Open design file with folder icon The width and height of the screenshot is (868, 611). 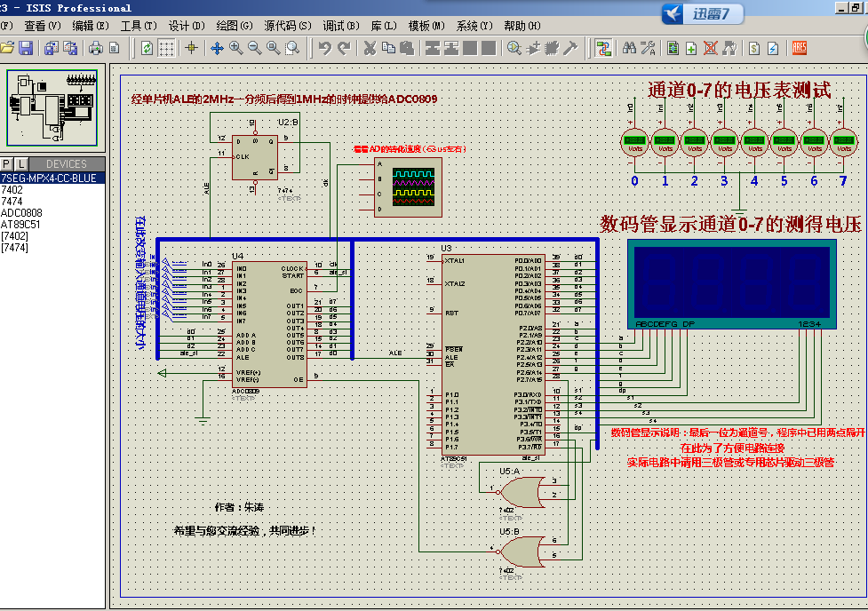tap(7, 48)
